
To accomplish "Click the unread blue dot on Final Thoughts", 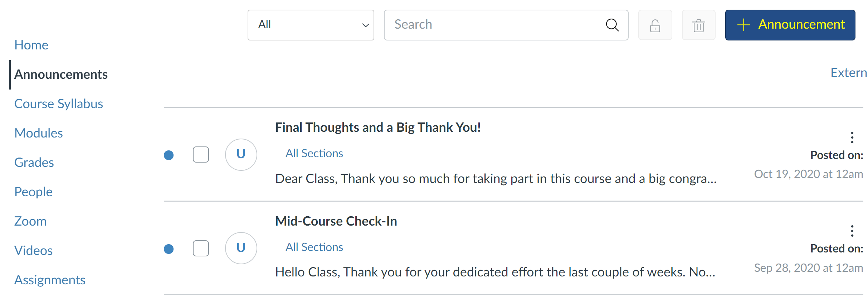I will [169, 154].
